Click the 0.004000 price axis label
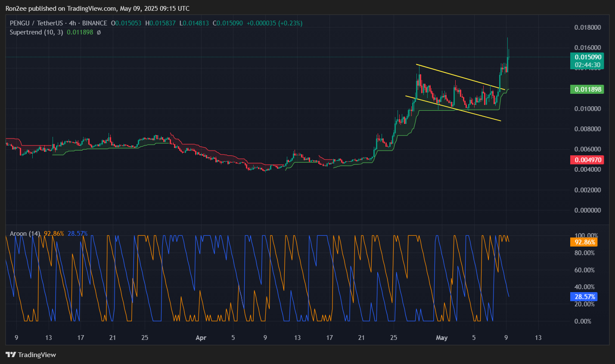Screen dimensions: 615x364 tap(587, 170)
